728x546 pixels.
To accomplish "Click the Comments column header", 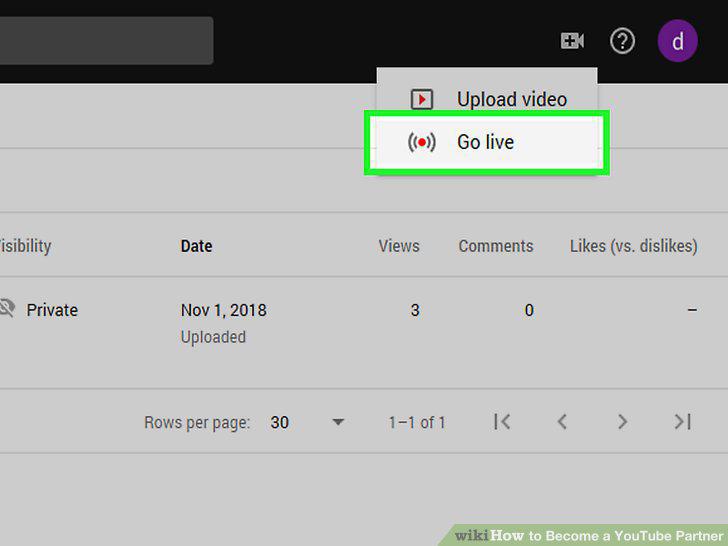I will (496, 246).
